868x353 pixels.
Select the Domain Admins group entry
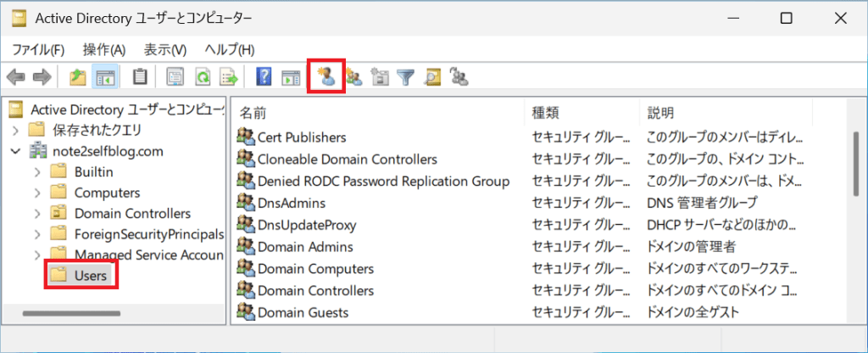pos(304,247)
